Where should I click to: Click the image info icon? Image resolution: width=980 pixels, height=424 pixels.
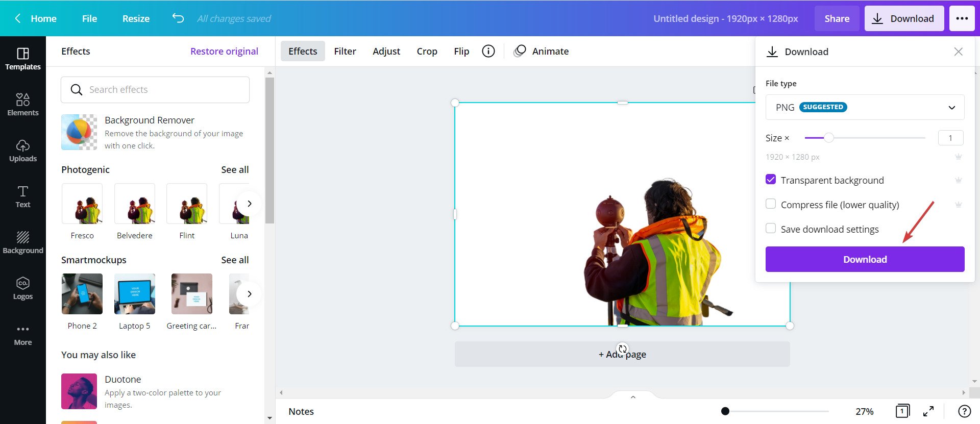[488, 51]
